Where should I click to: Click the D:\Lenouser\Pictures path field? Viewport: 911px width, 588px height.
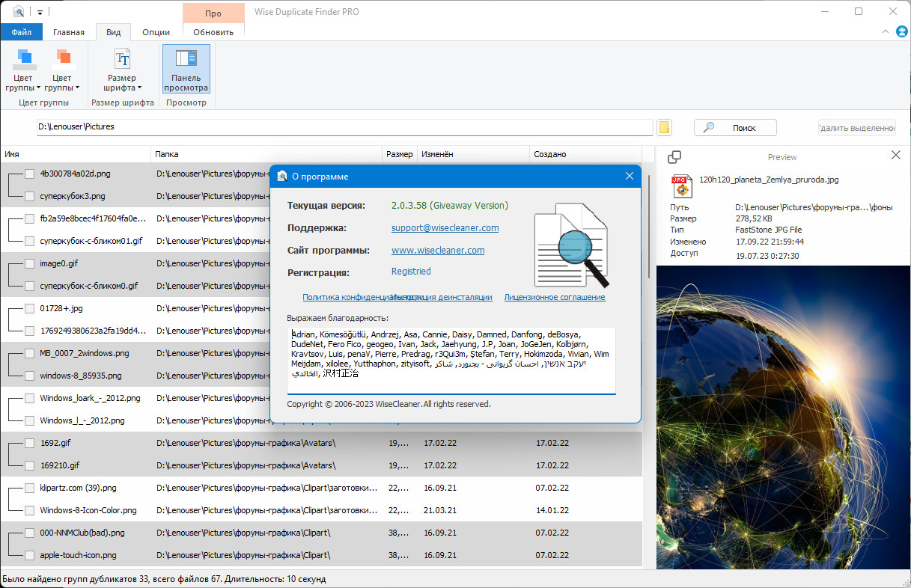click(344, 127)
